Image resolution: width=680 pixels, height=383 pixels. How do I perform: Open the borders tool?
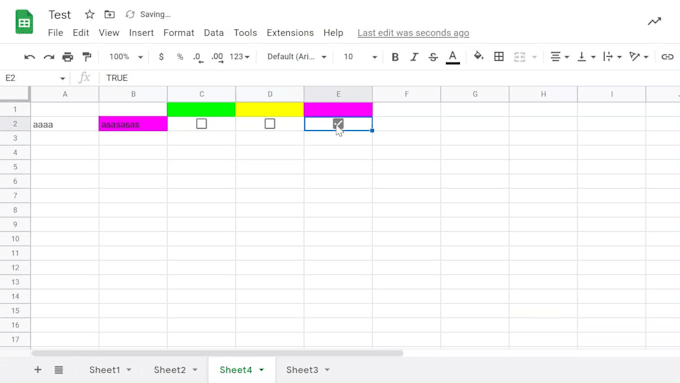click(499, 56)
